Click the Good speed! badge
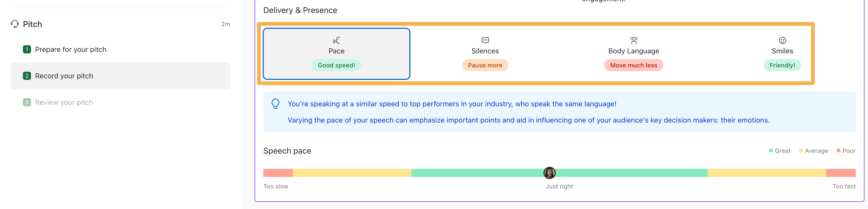 click(336, 65)
